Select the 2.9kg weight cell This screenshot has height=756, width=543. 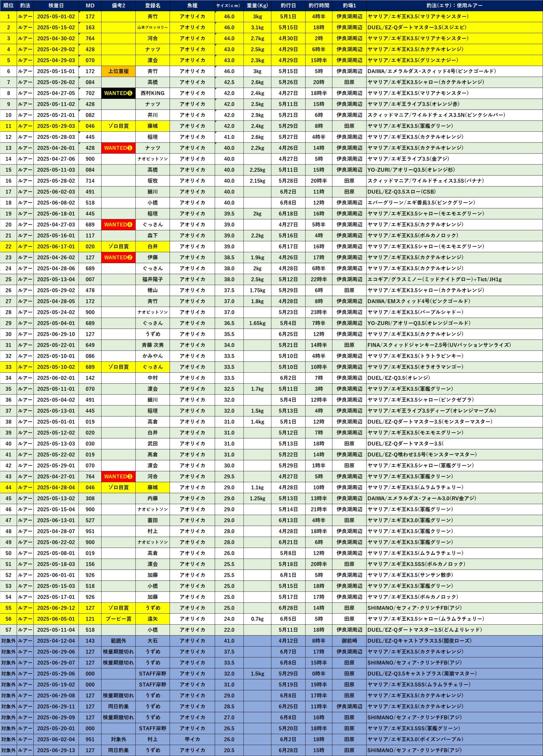(257, 115)
